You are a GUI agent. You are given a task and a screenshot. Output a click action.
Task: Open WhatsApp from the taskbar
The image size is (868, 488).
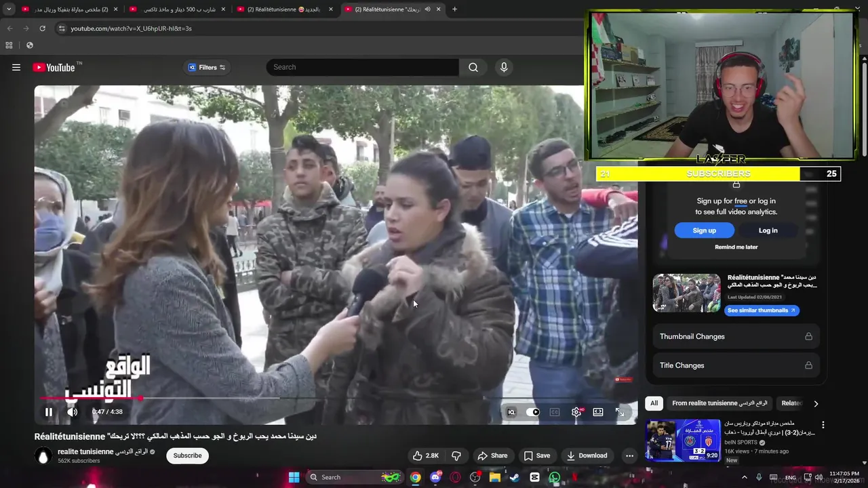tap(555, 477)
